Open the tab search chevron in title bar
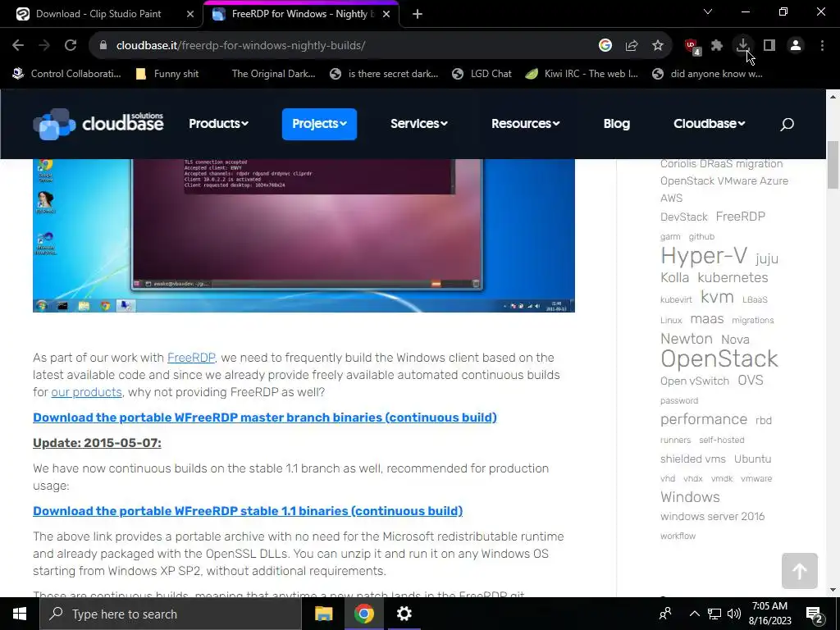The width and height of the screenshot is (840, 630). [708, 11]
